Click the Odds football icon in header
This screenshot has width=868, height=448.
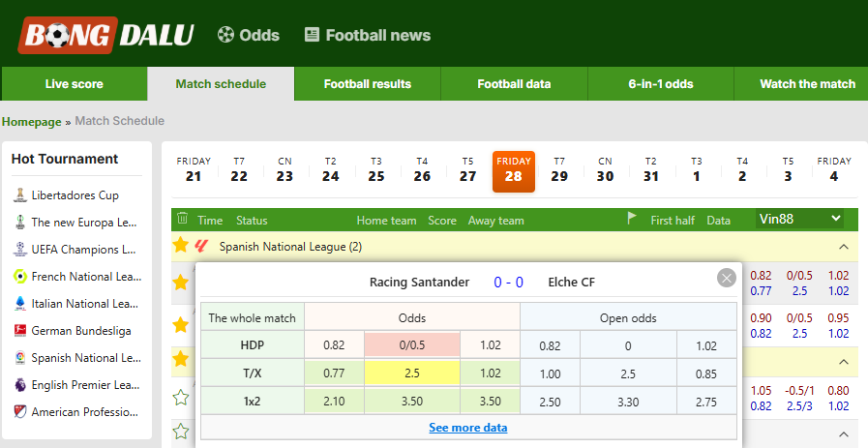tap(225, 35)
